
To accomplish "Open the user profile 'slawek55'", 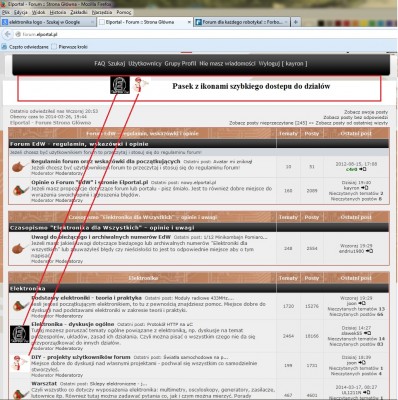I will (x=351, y=333).
